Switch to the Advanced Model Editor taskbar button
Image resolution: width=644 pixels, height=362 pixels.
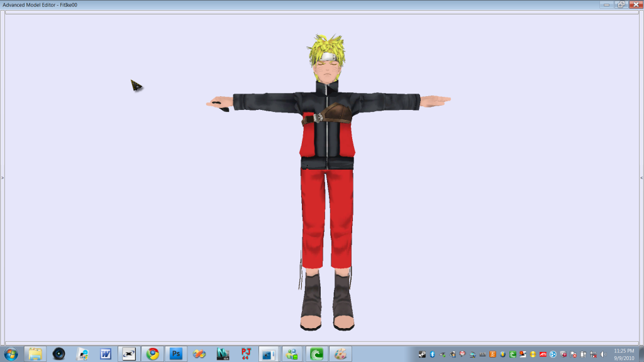tap(269, 354)
